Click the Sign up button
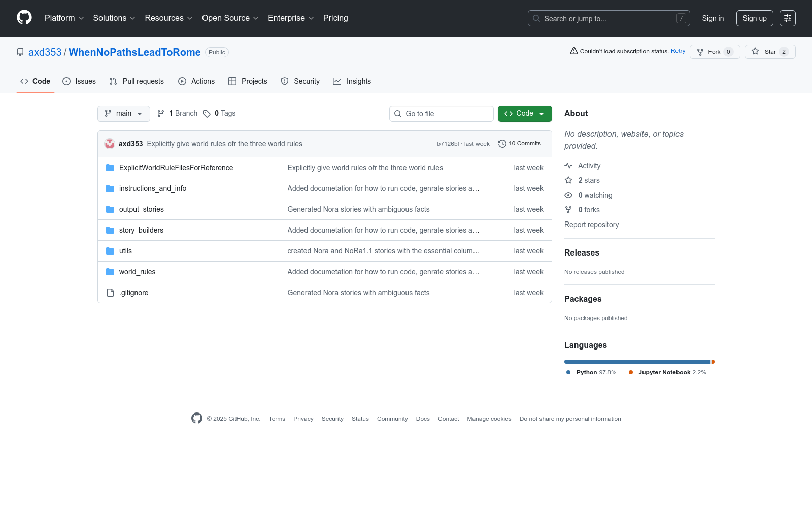The height and width of the screenshot is (508, 812). coord(755,18)
